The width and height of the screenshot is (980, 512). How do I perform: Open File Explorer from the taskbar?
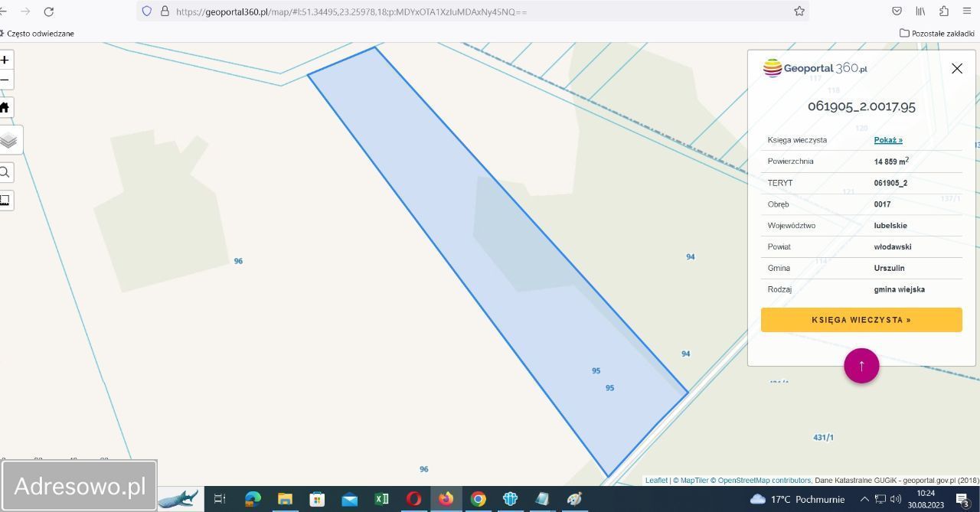coord(285,499)
